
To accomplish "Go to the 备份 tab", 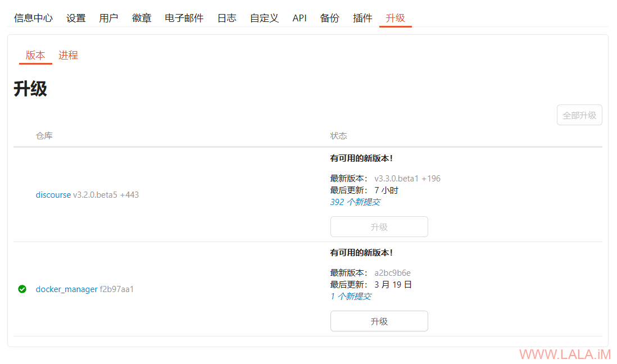I will click(330, 18).
